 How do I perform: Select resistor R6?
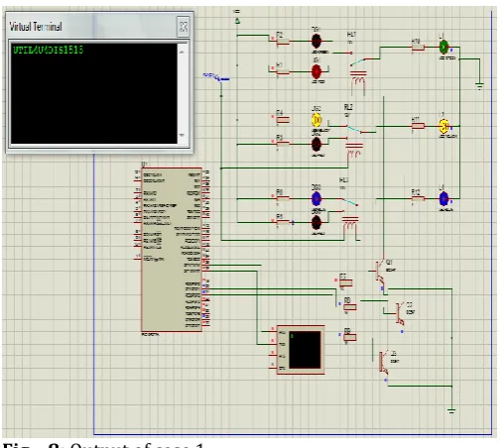[283, 198]
